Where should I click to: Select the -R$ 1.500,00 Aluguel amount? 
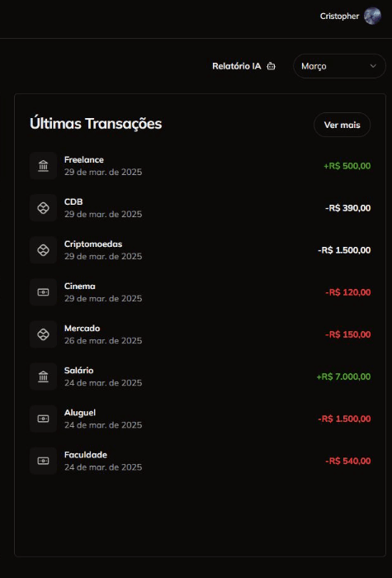344,419
